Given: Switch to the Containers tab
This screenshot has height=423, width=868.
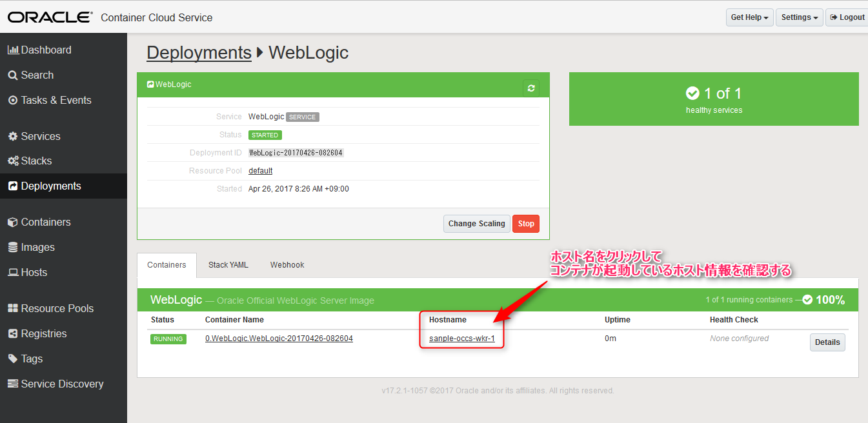Looking at the screenshot, I should (167, 265).
